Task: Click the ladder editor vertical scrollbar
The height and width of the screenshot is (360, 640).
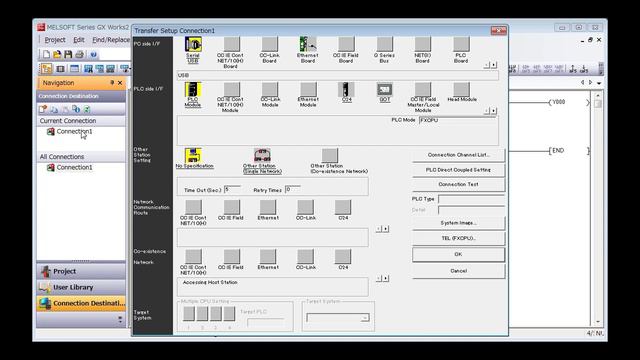Action: pos(598,208)
